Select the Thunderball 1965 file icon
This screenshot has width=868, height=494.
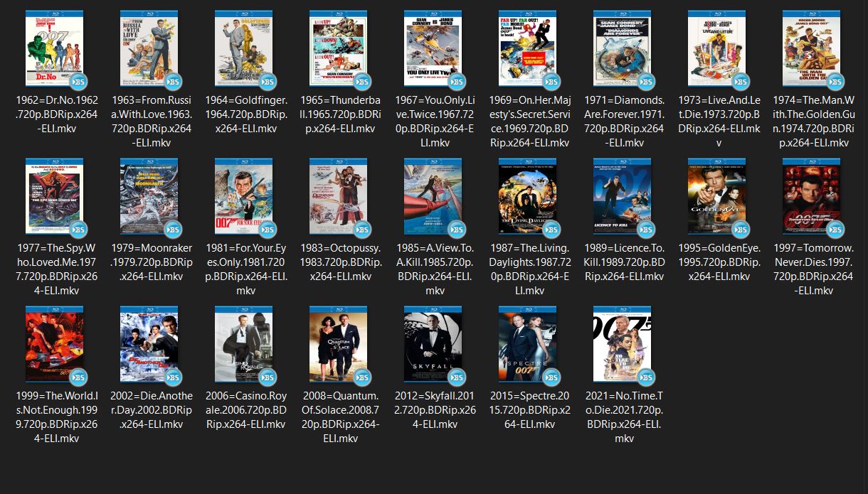339,50
